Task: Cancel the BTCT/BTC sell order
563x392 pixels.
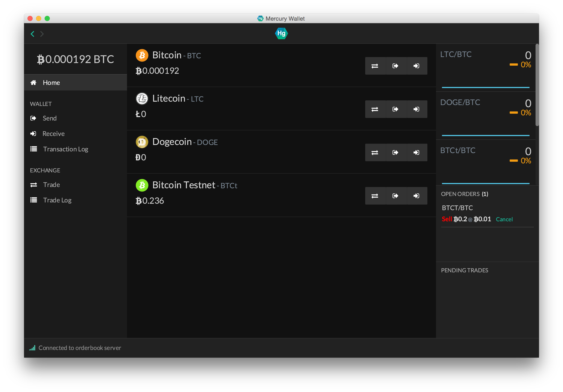Action: point(504,219)
